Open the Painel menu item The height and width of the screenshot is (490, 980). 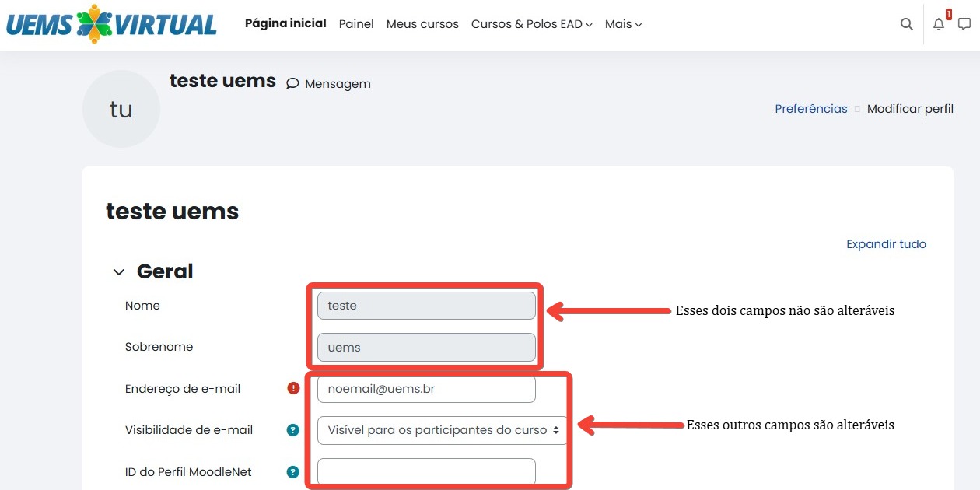(x=356, y=24)
